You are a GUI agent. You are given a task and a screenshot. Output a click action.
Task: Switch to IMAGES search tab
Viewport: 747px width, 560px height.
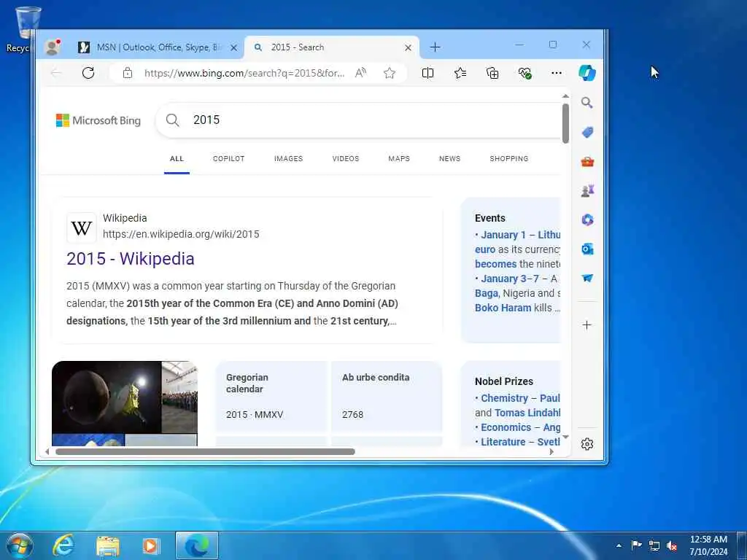pyautogui.click(x=288, y=158)
